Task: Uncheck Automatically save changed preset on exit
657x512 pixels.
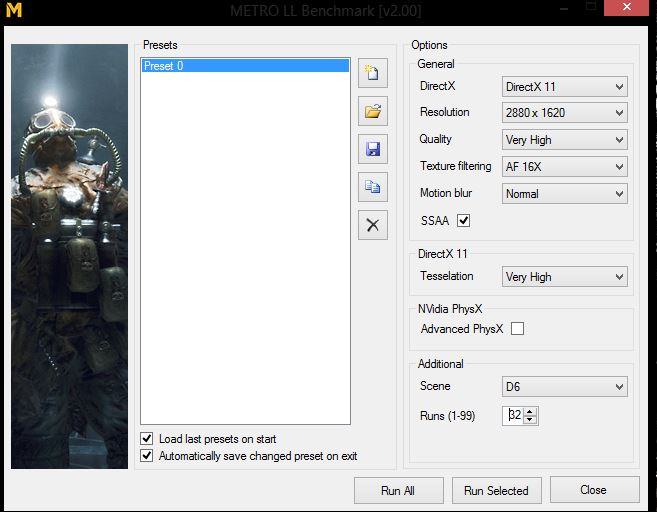Action: (147, 455)
